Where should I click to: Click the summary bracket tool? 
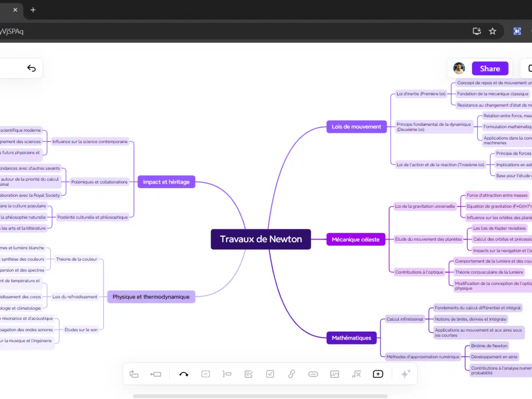227,374
